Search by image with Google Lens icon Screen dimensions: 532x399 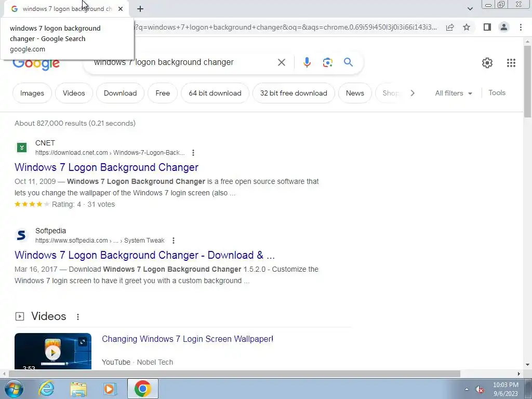pos(327,62)
